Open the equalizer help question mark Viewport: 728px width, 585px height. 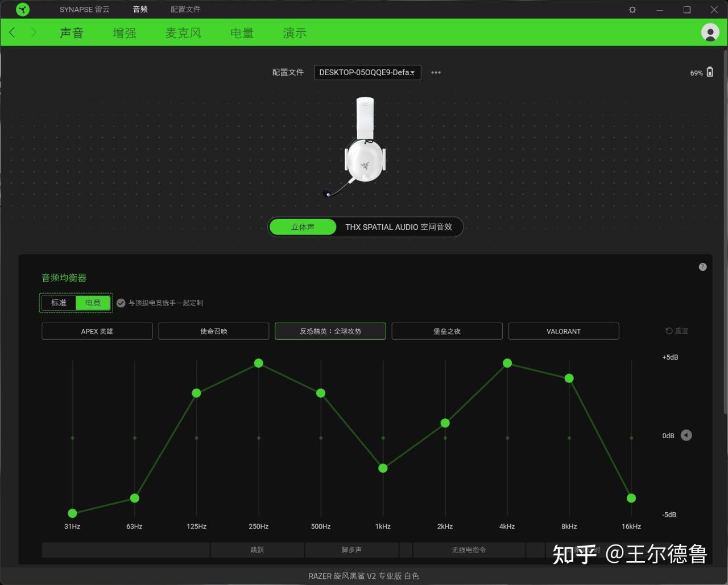[x=703, y=267]
